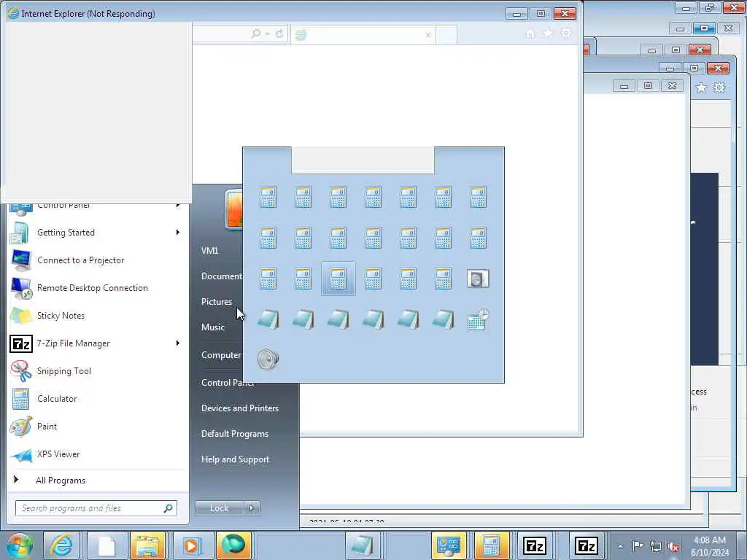This screenshot has height=560, width=747.
Task: Open 7-Zip File Manager entry
Action: pos(73,343)
